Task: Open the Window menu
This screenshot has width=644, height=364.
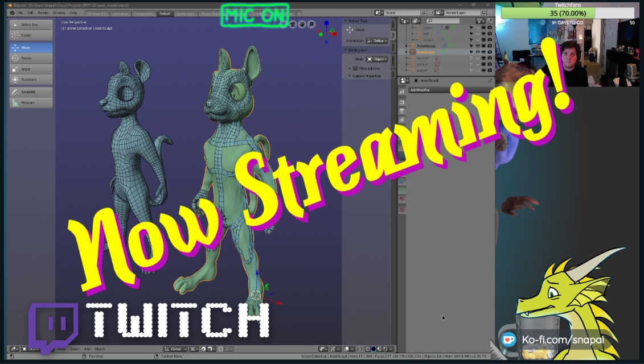Action: click(x=59, y=13)
